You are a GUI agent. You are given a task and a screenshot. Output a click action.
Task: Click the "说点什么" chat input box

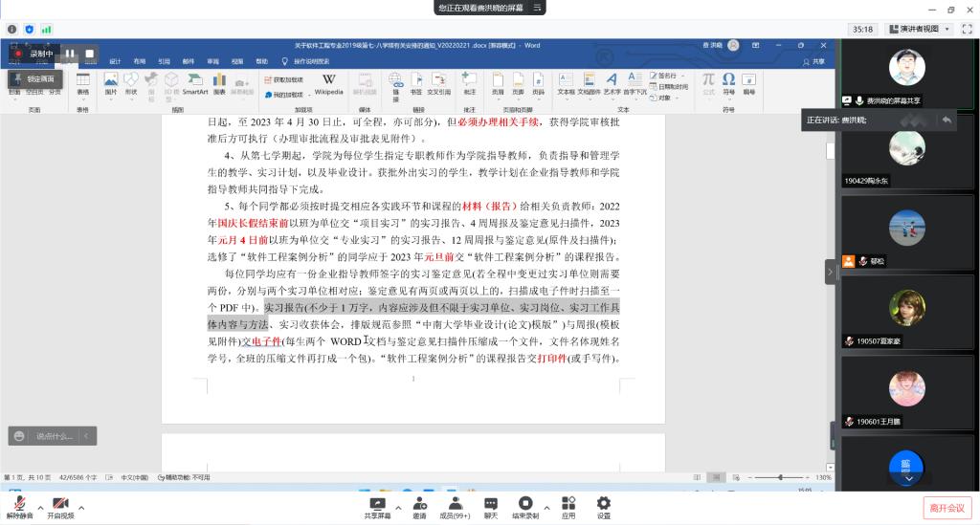pyautogui.click(x=54, y=436)
